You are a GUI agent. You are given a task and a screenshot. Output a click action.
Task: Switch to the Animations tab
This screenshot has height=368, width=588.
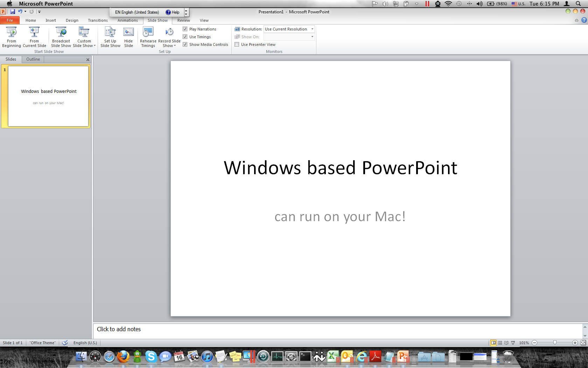click(x=128, y=20)
